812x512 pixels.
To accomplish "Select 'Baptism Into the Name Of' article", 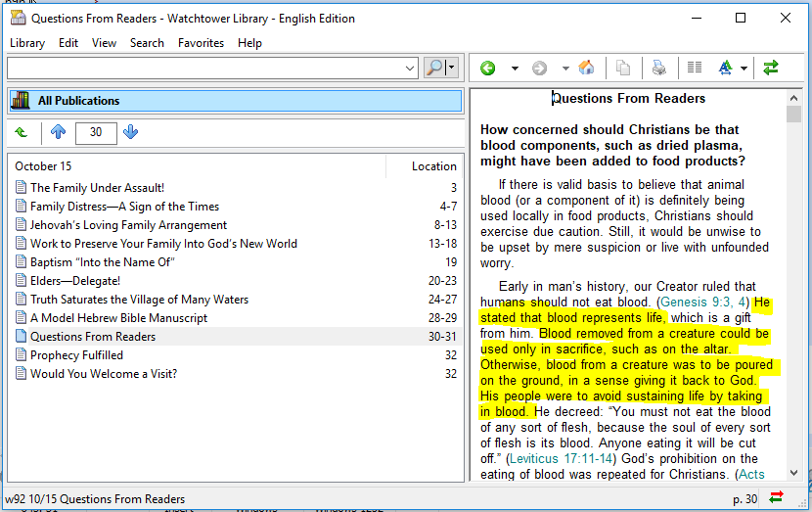I will click(102, 262).
